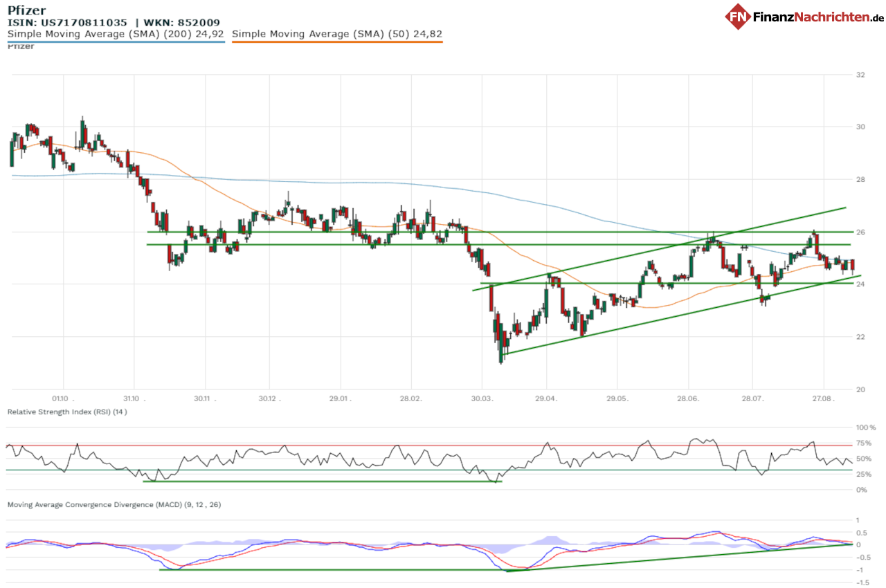Click ISIN: US7170811035 text

coord(67,22)
